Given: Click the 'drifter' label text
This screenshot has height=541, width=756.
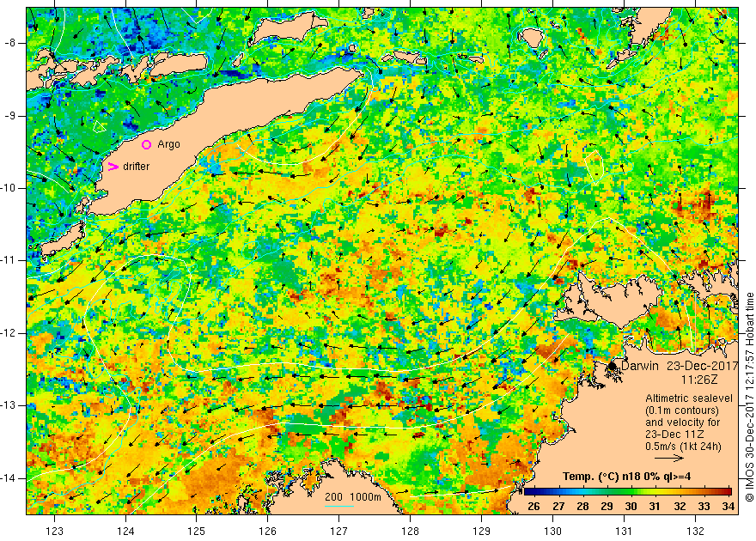Looking at the screenshot, I should (x=137, y=167).
